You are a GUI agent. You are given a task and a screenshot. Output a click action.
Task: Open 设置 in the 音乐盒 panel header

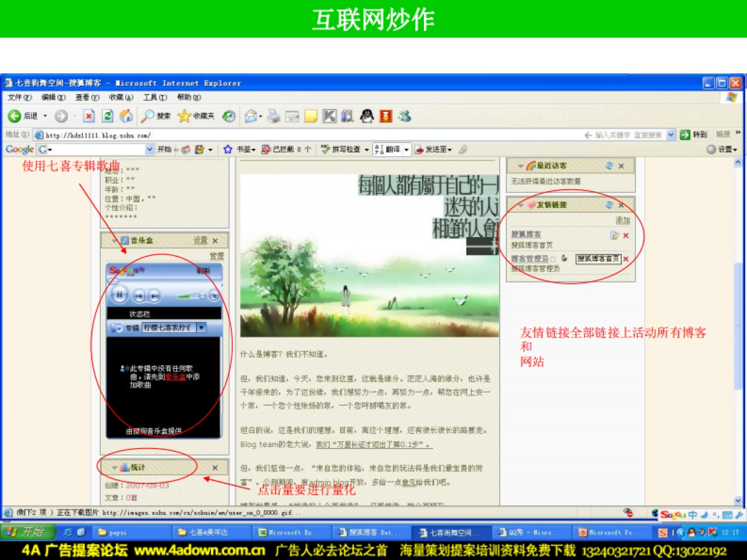point(202,240)
